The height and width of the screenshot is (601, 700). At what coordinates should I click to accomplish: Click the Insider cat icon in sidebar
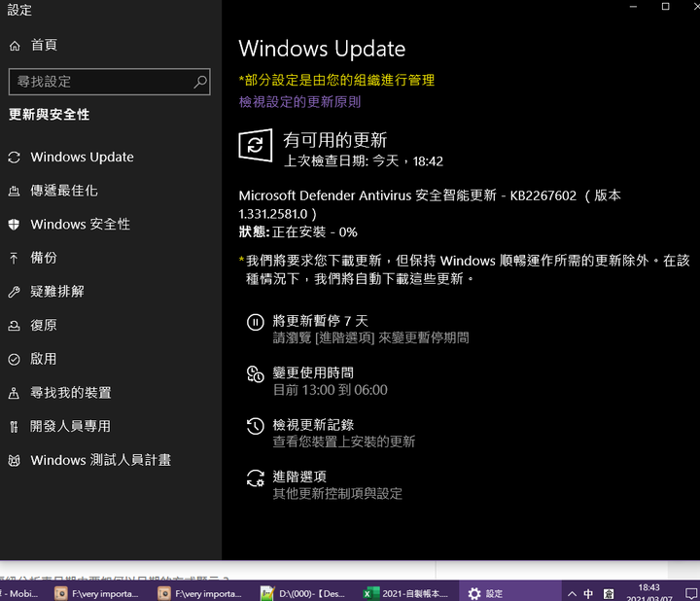[15, 460]
